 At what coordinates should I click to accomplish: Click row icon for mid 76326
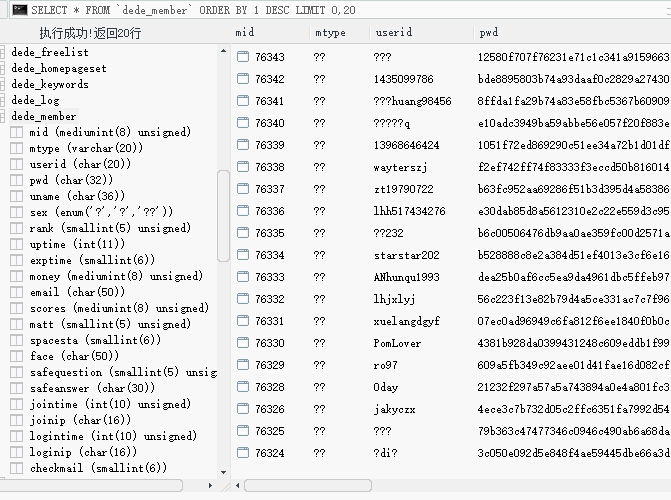243,408
